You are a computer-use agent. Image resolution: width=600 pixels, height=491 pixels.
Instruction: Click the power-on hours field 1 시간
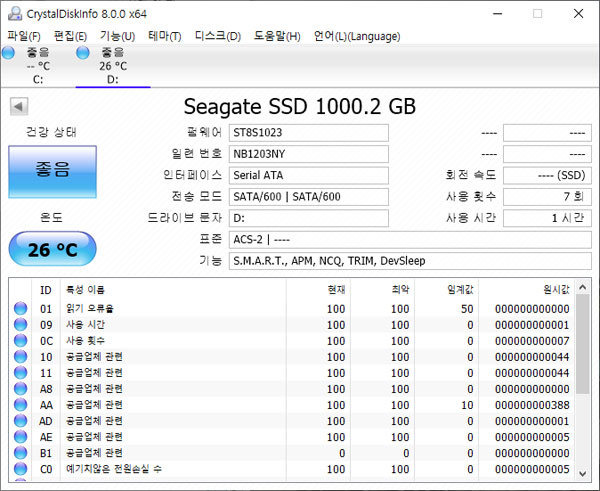[547, 218]
